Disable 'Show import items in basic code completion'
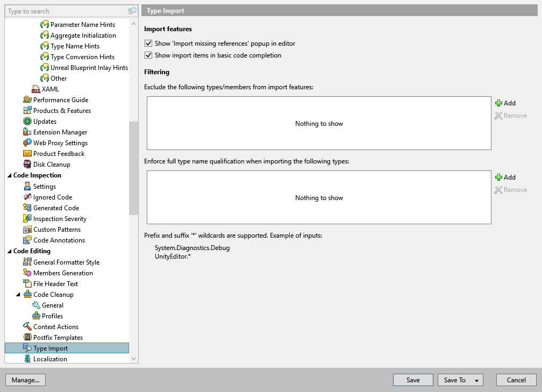Image resolution: width=542 pixels, height=392 pixels. (x=148, y=55)
